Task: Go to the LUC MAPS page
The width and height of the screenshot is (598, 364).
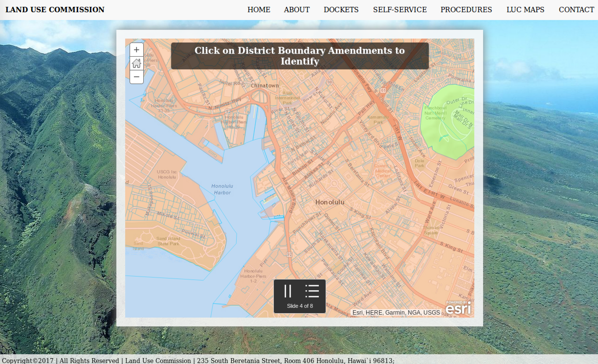Action: coord(525,10)
